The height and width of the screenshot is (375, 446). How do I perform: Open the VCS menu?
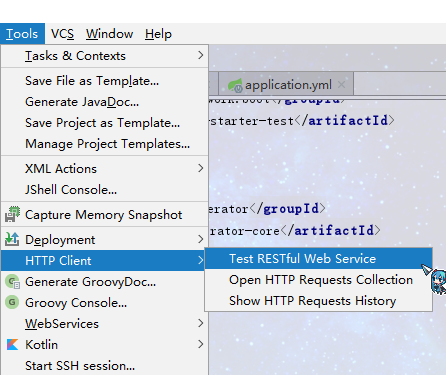click(x=62, y=34)
